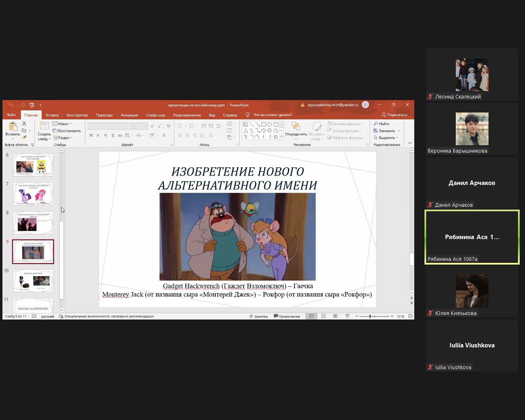Click the Cut scissors icon
The height and width of the screenshot is (420, 525).
click(x=24, y=123)
